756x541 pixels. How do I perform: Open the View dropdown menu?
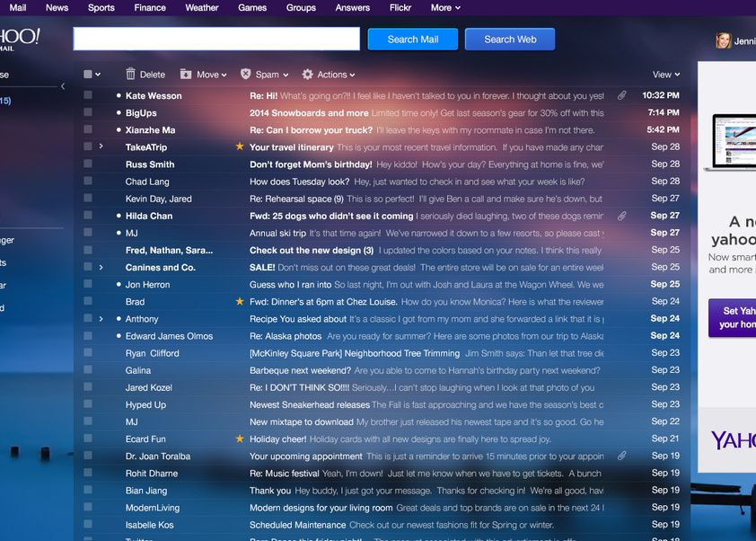point(665,75)
